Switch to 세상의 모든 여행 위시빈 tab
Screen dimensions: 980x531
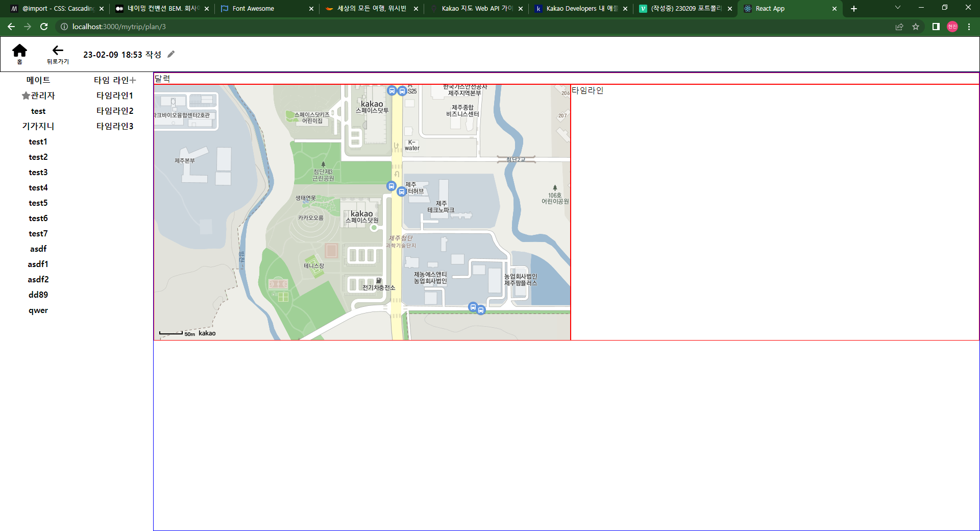point(371,9)
